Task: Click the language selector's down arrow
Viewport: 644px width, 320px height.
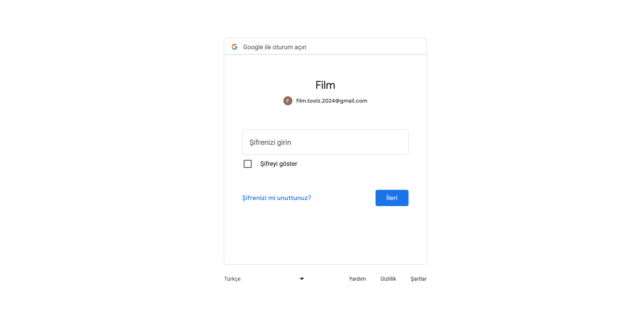Action: point(302,279)
